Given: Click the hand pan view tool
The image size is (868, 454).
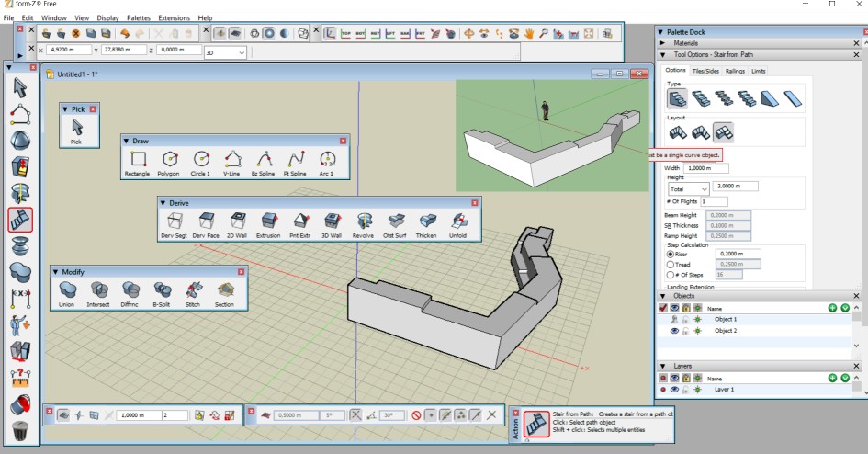Looking at the screenshot, I should pos(529,34).
